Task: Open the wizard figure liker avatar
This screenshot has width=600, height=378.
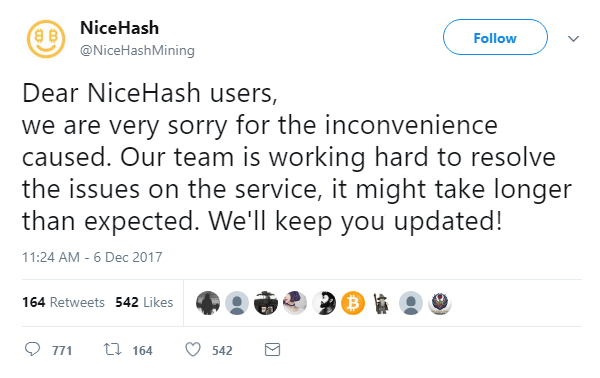Action: (382, 303)
